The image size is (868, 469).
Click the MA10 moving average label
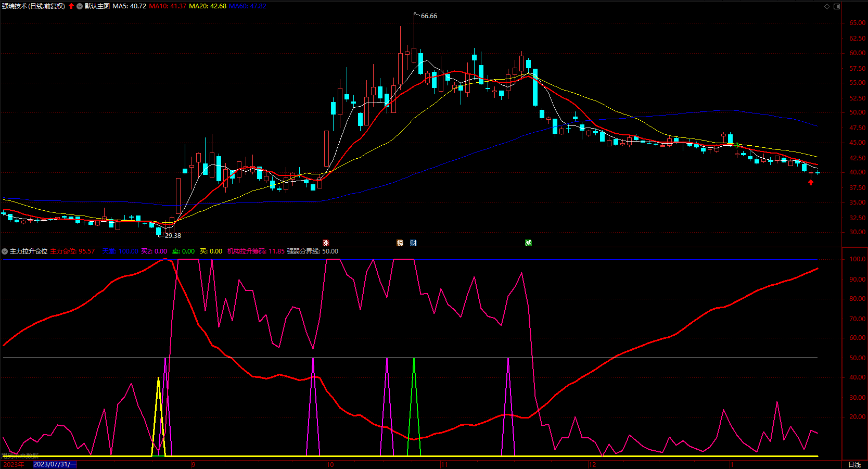168,6
